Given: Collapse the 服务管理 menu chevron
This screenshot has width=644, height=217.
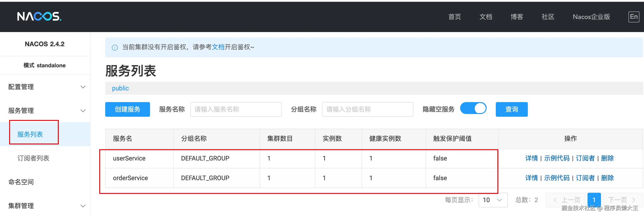Looking at the screenshot, I should pos(83,111).
